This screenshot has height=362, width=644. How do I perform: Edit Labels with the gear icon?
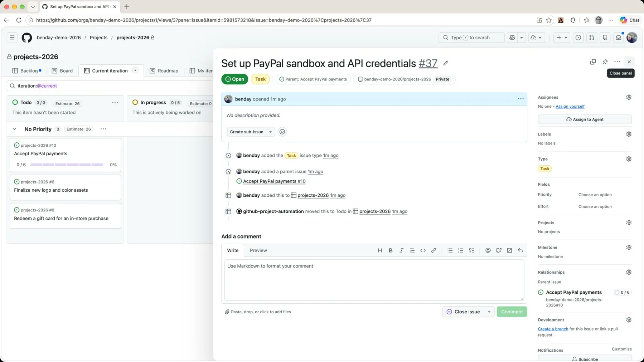629,134
